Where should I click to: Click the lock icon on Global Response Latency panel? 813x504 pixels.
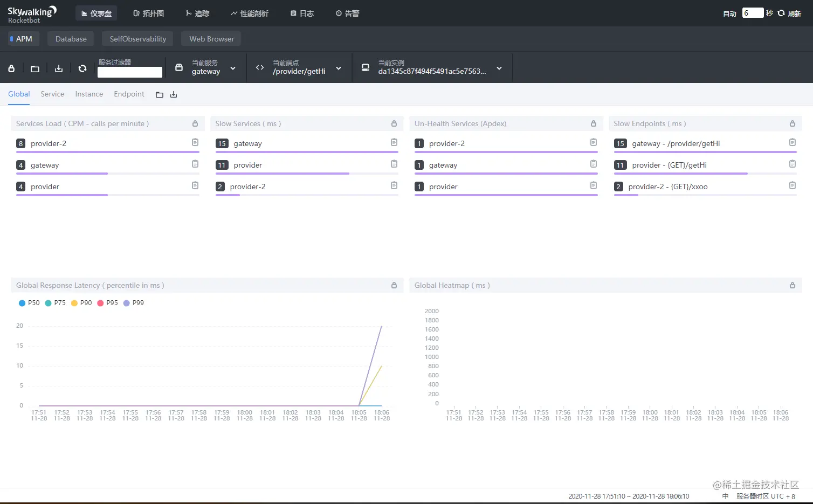394,285
